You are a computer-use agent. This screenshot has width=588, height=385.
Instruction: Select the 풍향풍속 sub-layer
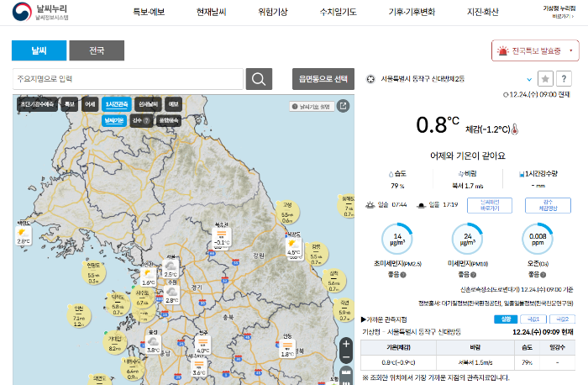coord(168,120)
